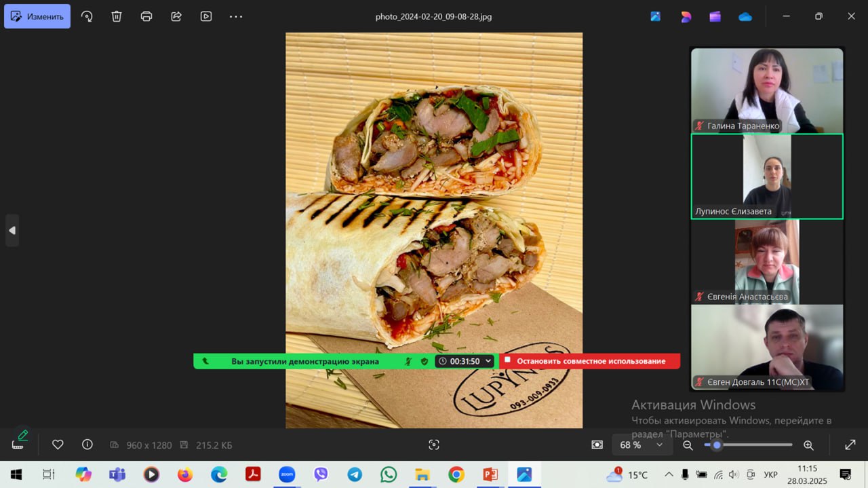Click photo_2024-02-20_09-08-28.jpg file name
Image resolution: width=868 pixels, height=488 pixels.
(433, 16)
